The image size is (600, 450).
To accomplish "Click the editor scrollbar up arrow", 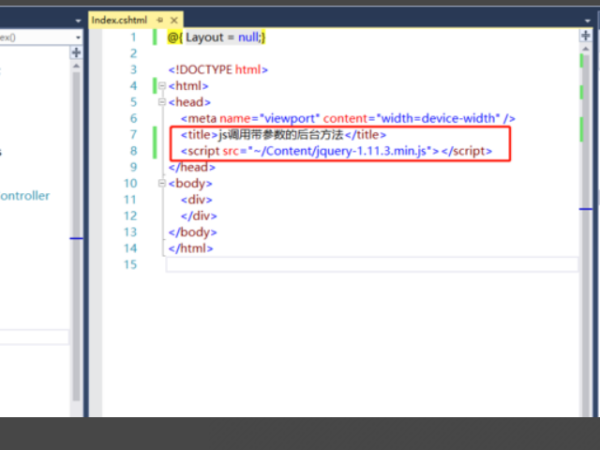I will [x=585, y=49].
